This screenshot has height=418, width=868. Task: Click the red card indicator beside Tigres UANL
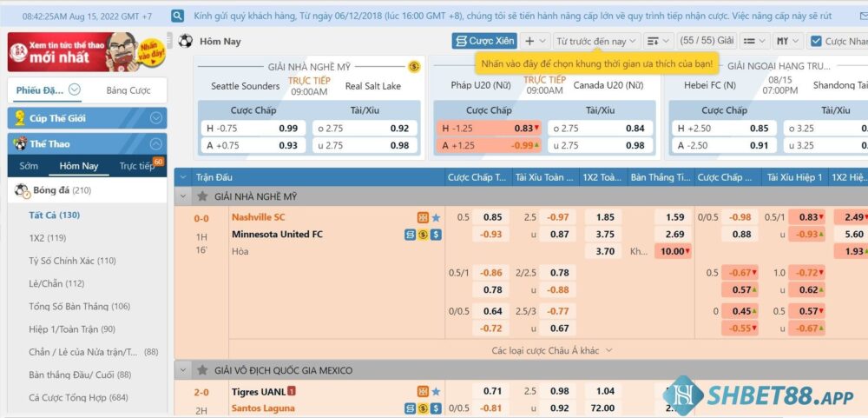pos(292,391)
